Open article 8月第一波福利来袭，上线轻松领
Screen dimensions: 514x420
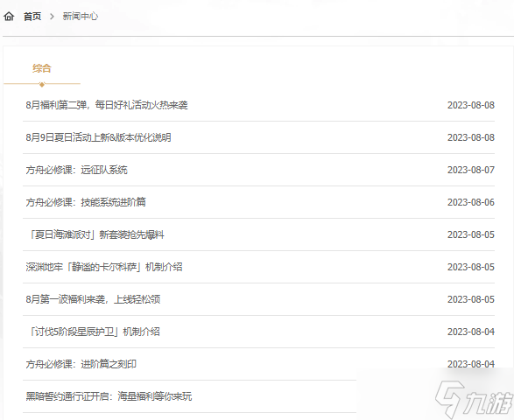[x=93, y=299]
